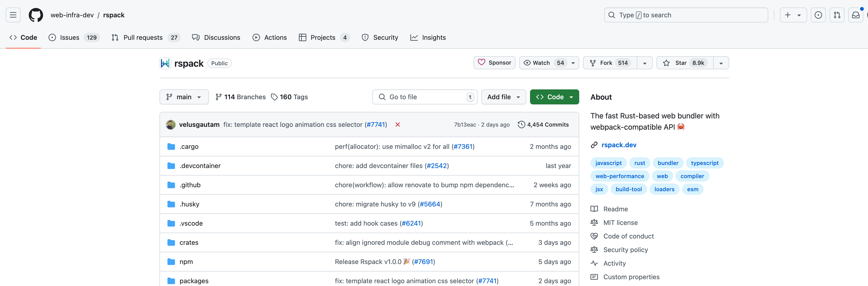The width and height of the screenshot is (868, 286).
Task: Click the rust topic tag
Action: tap(640, 163)
